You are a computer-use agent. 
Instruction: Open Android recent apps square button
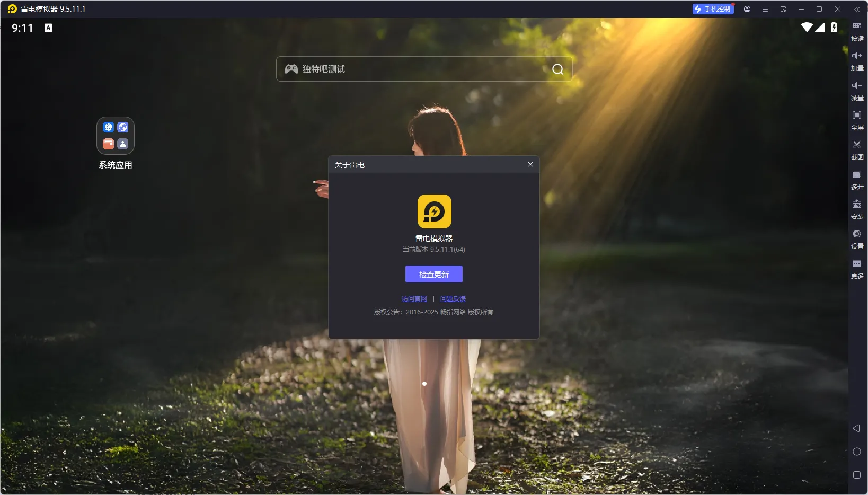point(856,475)
